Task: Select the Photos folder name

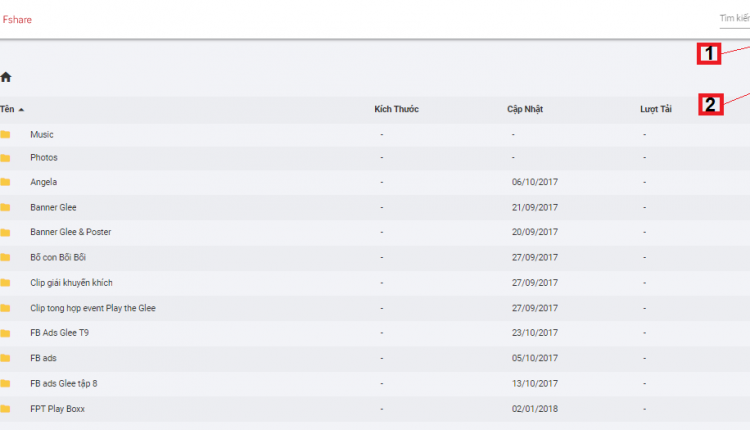Action: [x=44, y=157]
